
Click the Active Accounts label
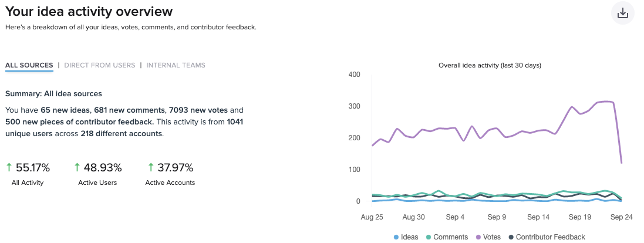(x=170, y=183)
